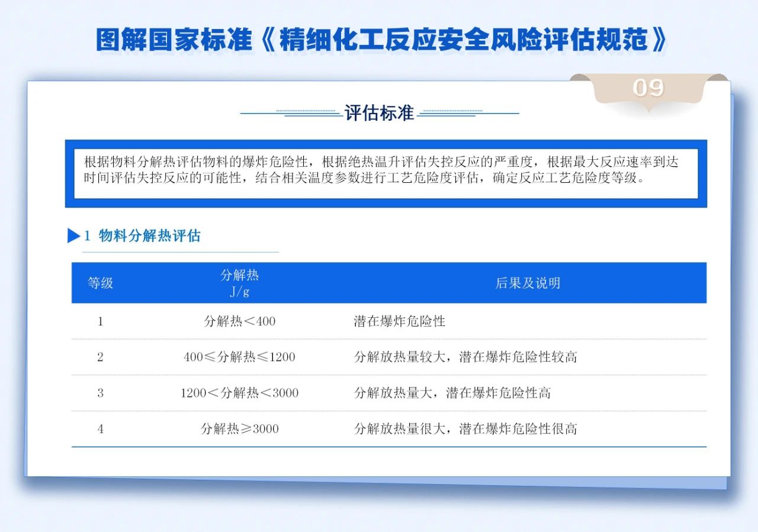This screenshot has width=758, height=532.
Task: Click the 分解热＜400 table cell
Action: click(x=239, y=321)
